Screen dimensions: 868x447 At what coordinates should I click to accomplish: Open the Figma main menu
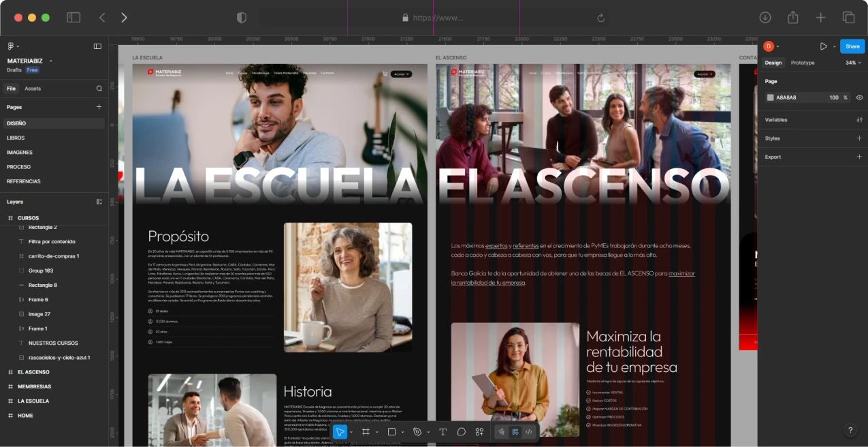coord(13,46)
